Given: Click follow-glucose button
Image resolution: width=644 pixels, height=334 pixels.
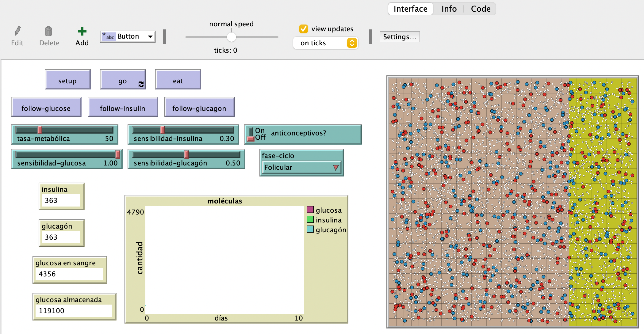Looking at the screenshot, I should click(x=46, y=107).
